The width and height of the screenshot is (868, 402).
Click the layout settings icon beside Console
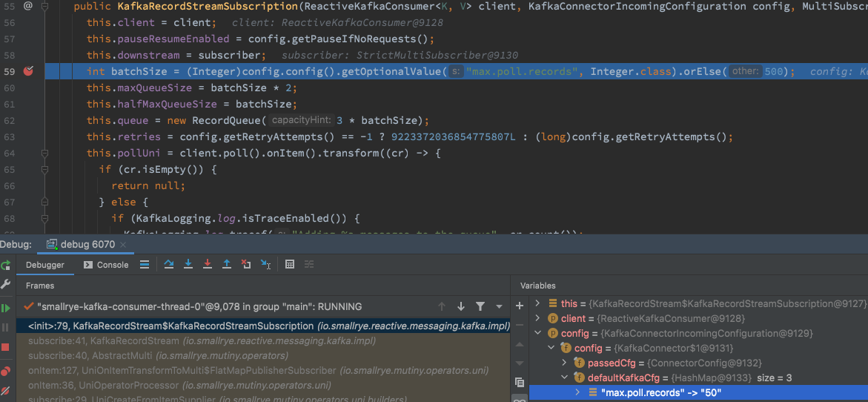coord(145,265)
